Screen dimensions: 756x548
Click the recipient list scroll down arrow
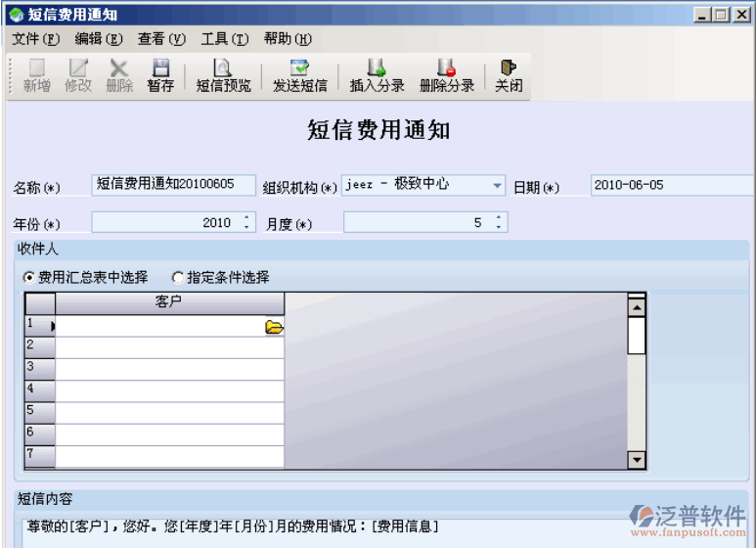pyautogui.click(x=637, y=460)
